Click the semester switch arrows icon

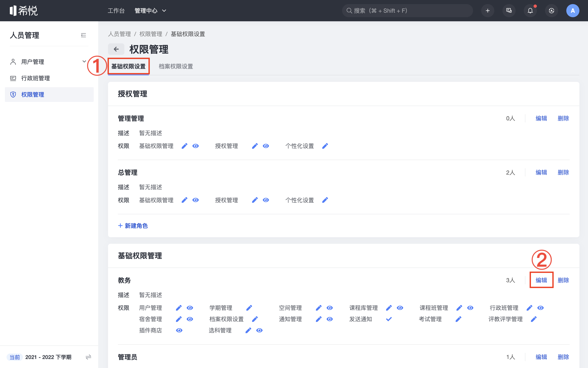(x=88, y=357)
